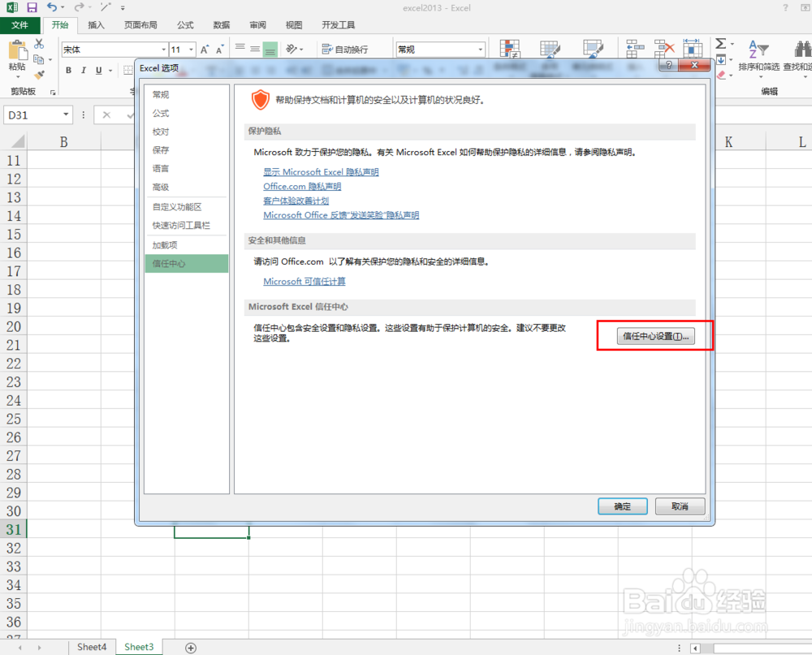Image resolution: width=812 pixels, height=655 pixels.
Task: Select the Format Painter tool
Action: (x=37, y=75)
